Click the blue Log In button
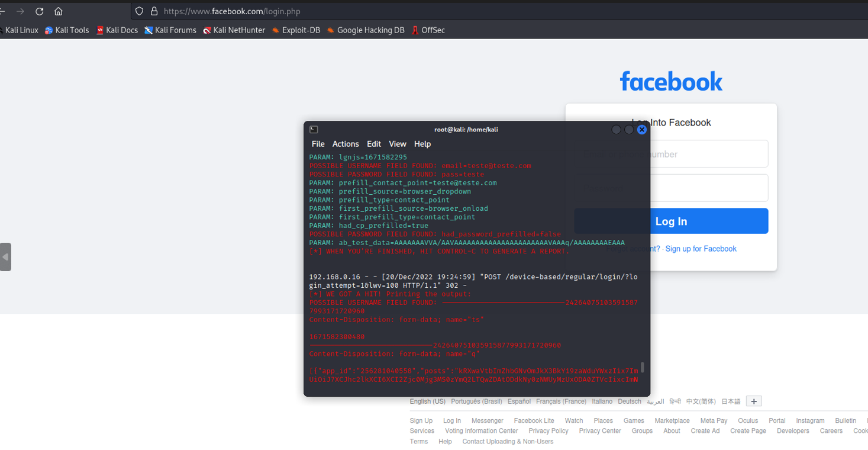Image resolution: width=868 pixels, height=450 pixels. tap(671, 221)
